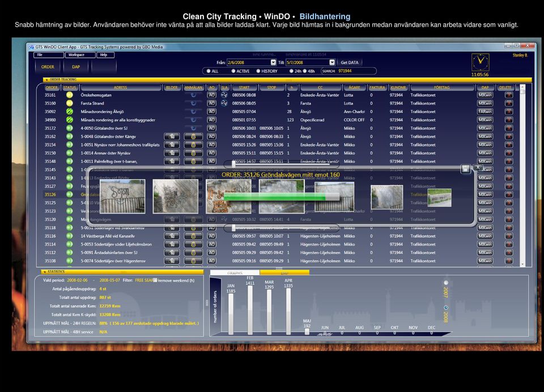Click the 2008-02-06 period start date
This screenshot has height=392, width=544.
coord(78,280)
